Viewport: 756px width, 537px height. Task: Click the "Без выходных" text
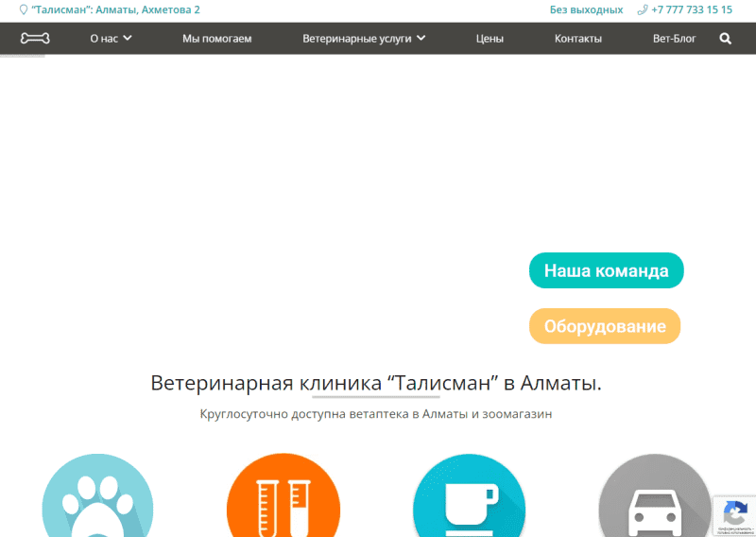click(586, 9)
